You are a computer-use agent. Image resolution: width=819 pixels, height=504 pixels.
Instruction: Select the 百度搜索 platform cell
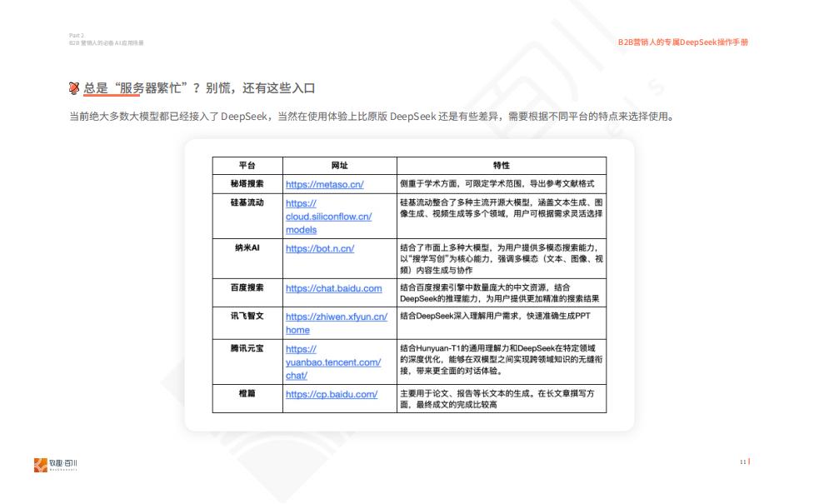point(247,292)
